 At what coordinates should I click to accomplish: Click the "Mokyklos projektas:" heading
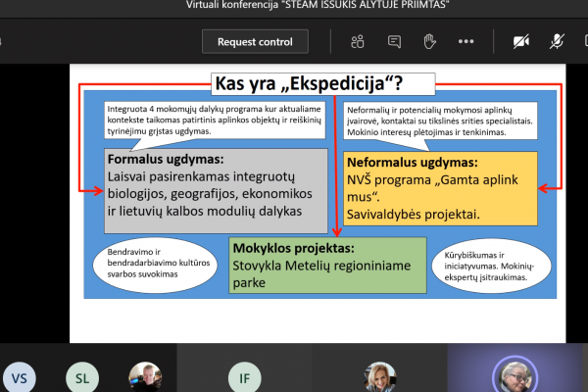[x=294, y=248]
